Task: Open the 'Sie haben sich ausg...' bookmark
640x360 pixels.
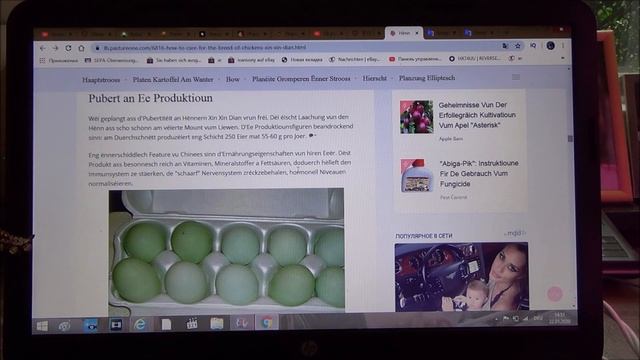Action: pyautogui.click(x=174, y=60)
